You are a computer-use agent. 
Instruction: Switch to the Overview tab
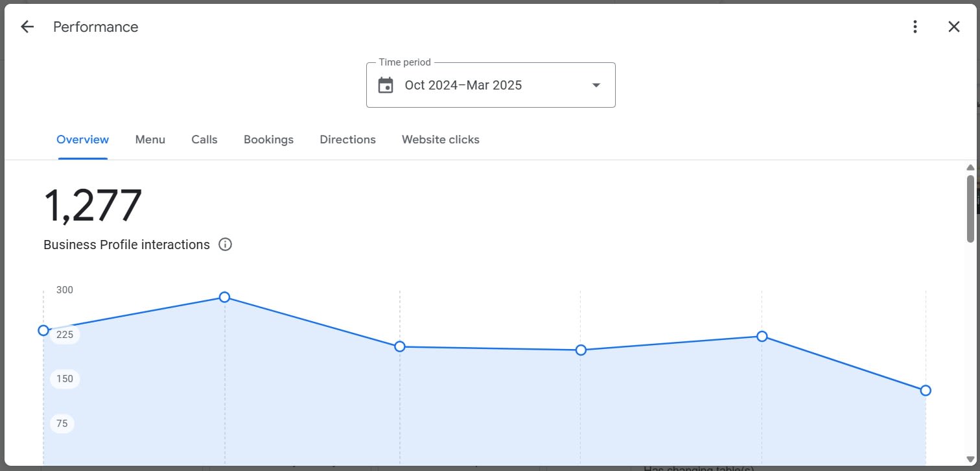(83, 139)
